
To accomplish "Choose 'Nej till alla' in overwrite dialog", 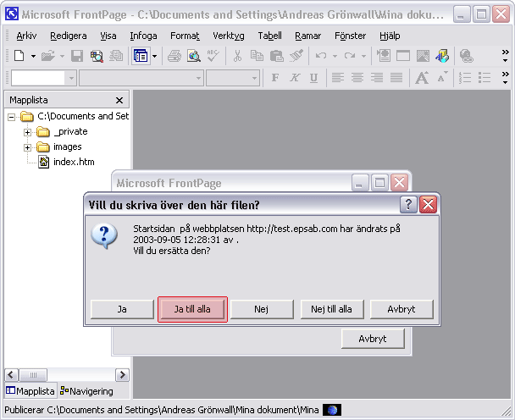I will (x=331, y=309).
